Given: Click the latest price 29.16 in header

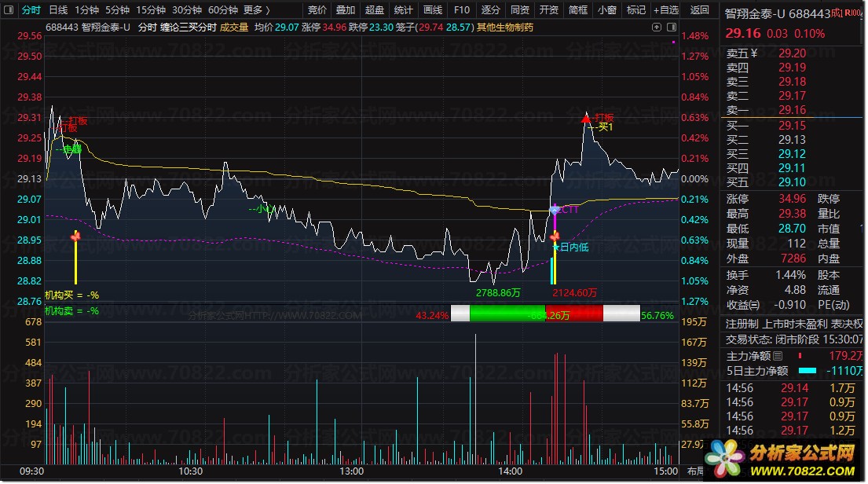Looking at the screenshot, I should pyautogui.click(x=743, y=33).
